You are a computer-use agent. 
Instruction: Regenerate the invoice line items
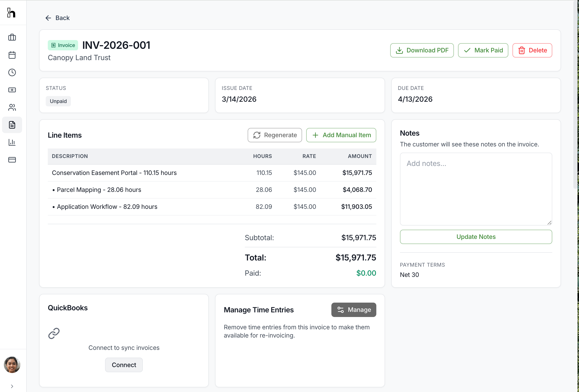click(275, 135)
